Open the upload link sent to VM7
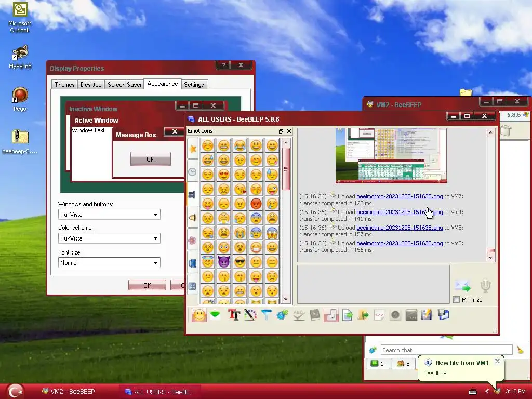The height and width of the screenshot is (399, 532). pos(400,196)
